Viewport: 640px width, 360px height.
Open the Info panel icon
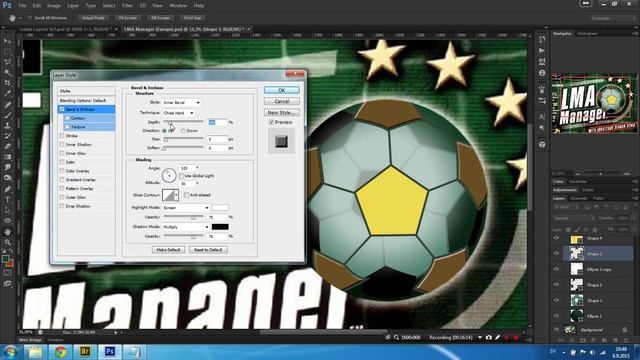542,73
